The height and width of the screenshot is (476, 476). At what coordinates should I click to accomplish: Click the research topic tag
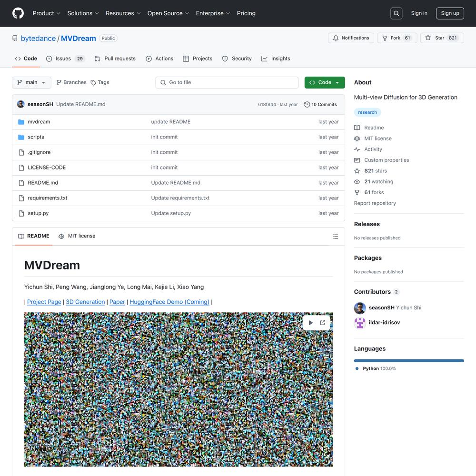(x=367, y=112)
